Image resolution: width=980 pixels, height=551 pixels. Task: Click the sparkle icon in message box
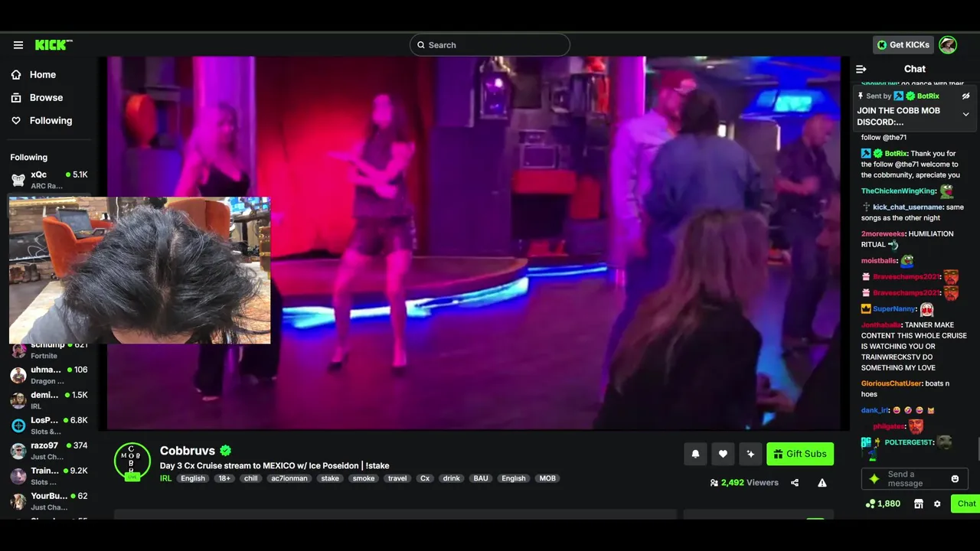tap(874, 479)
